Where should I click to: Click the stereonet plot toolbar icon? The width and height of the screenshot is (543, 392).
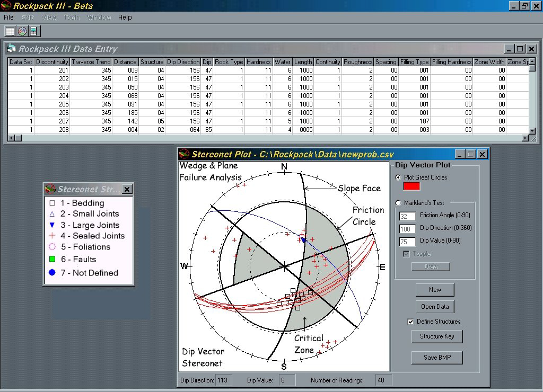tap(22, 31)
